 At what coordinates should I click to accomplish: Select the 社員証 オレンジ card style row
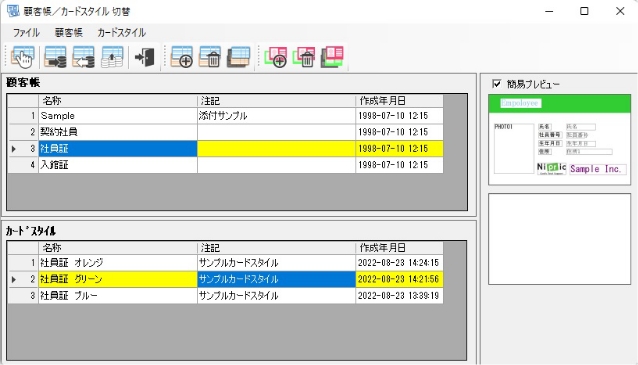point(225,263)
